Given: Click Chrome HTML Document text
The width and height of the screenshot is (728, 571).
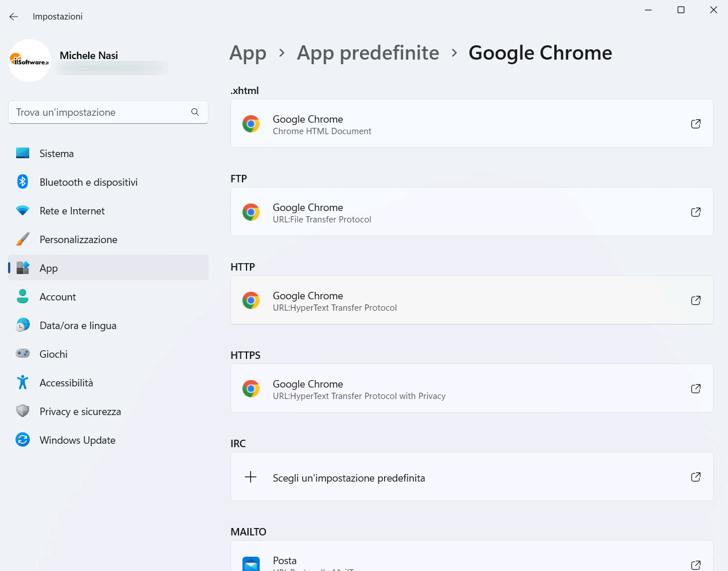Looking at the screenshot, I should coord(322,131).
